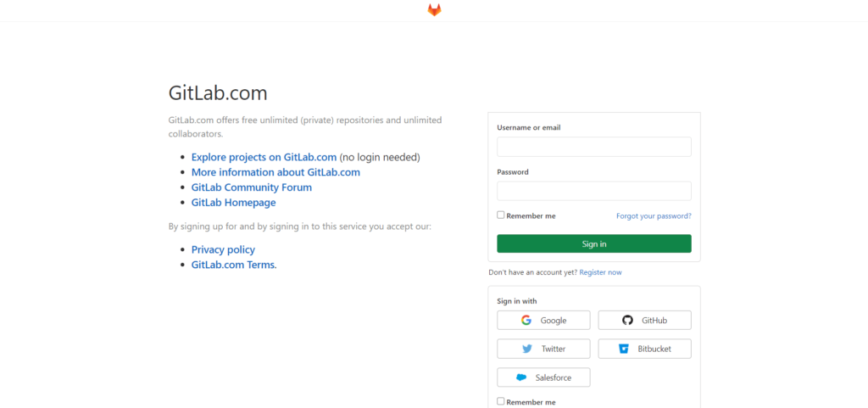Open Explore projects on GitLab.com link
Viewport: 868px width, 408px height.
pyautogui.click(x=264, y=157)
